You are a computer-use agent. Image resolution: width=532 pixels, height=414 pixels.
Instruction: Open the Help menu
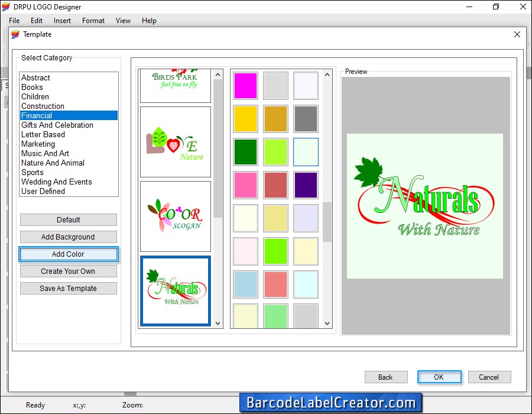(x=149, y=21)
